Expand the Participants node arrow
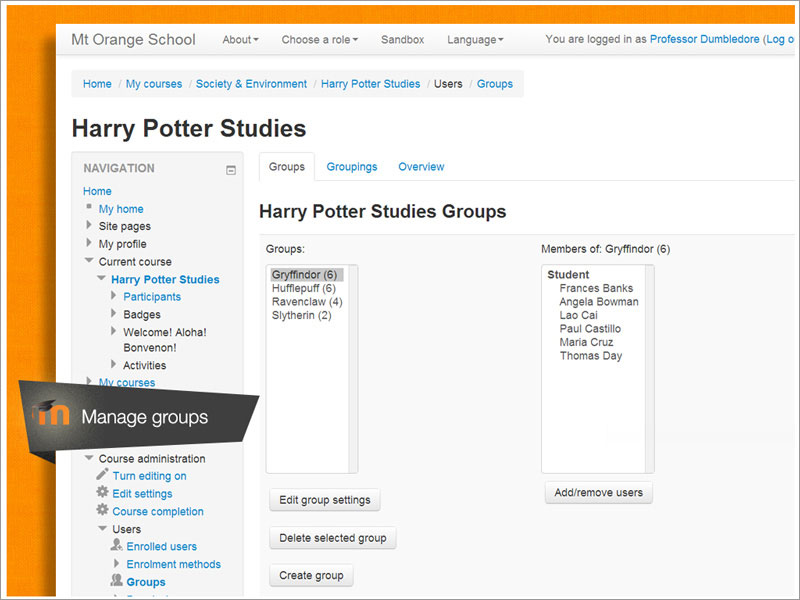Image resolution: width=800 pixels, height=600 pixels. click(x=113, y=296)
